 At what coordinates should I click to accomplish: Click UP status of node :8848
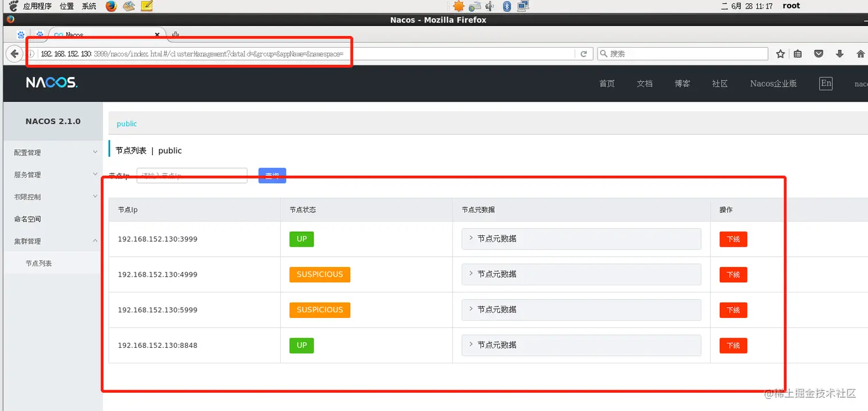tap(301, 346)
